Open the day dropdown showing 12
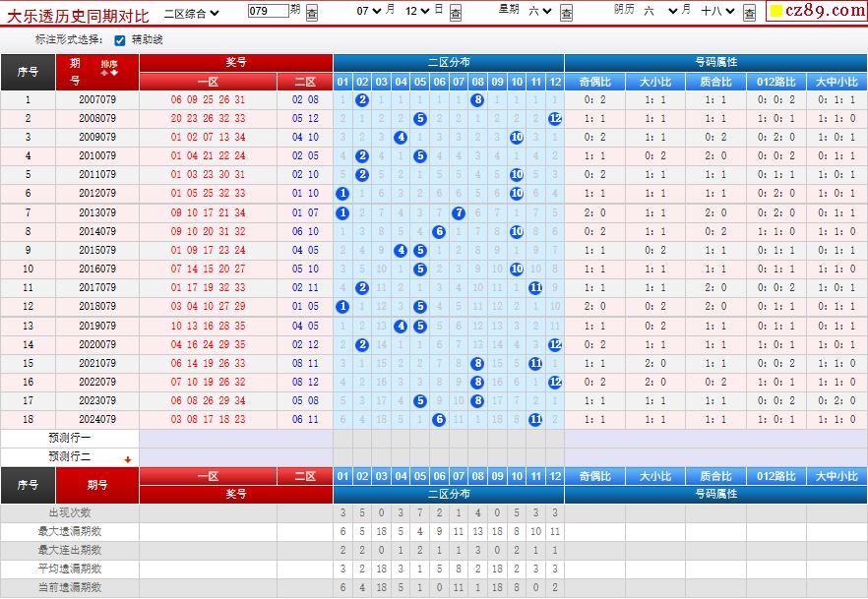This screenshot has width=868, height=599. [417, 11]
